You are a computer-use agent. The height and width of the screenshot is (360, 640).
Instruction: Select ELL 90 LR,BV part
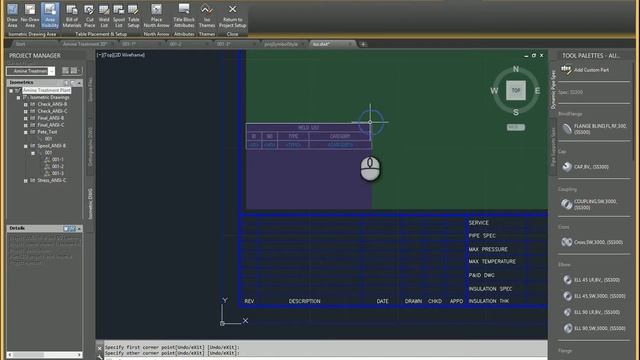[591, 312]
